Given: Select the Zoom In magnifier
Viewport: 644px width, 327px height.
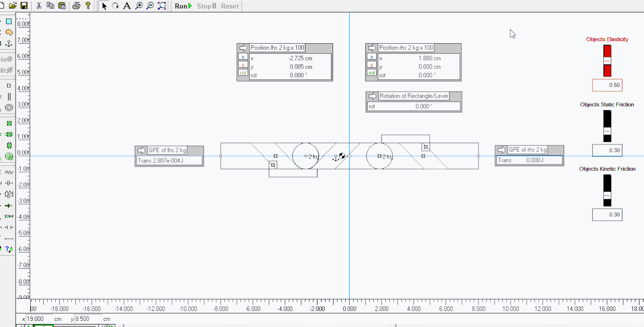Looking at the screenshot, I should point(138,6).
